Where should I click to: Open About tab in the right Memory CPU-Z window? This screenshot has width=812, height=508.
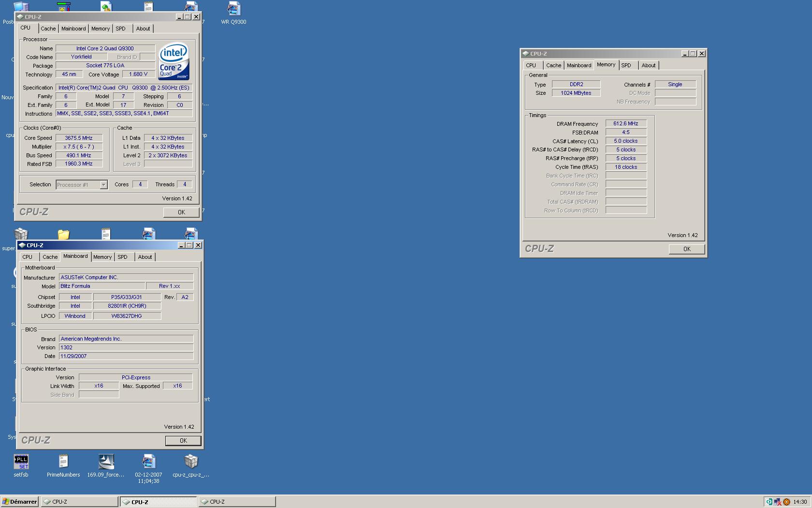pyautogui.click(x=649, y=65)
